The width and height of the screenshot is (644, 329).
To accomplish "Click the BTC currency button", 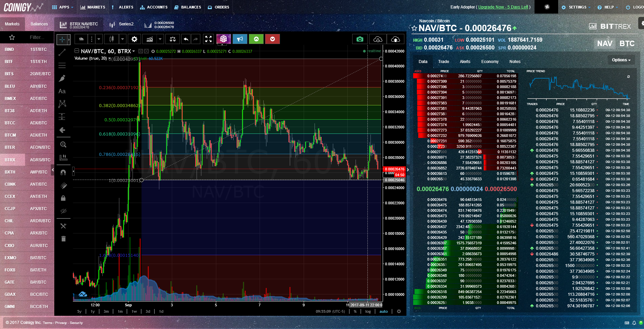I will pyautogui.click(x=627, y=44).
